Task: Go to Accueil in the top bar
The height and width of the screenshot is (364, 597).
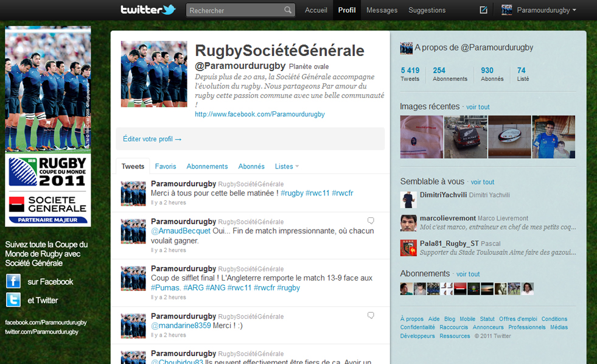Action: point(316,10)
